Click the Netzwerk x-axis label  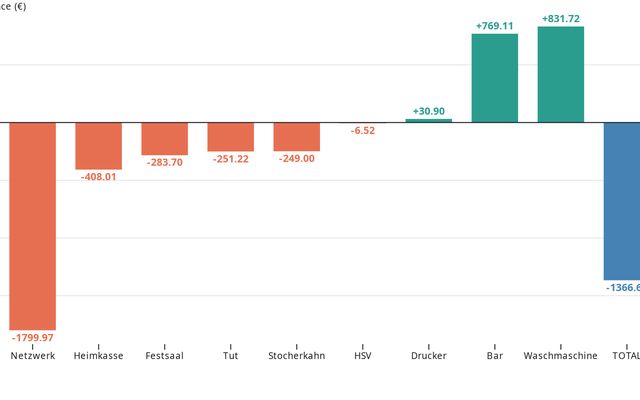pyautogui.click(x=32, y=356)
